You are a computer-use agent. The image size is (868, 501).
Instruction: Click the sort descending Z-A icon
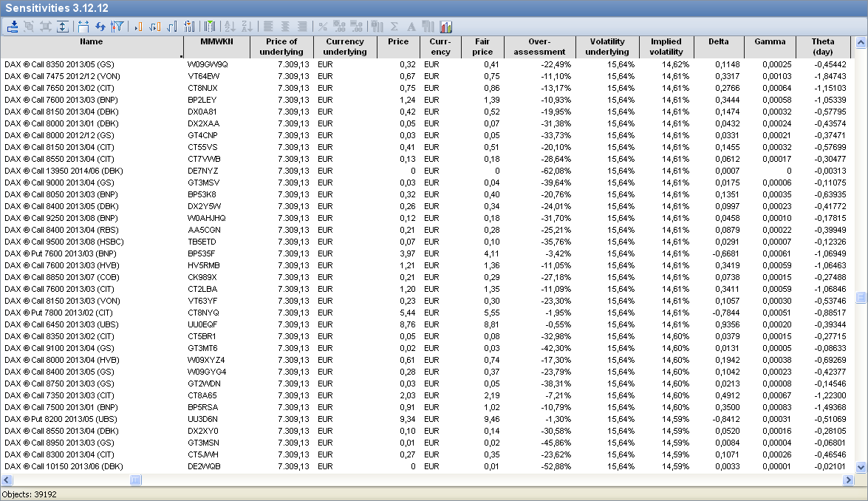point(246,27)
